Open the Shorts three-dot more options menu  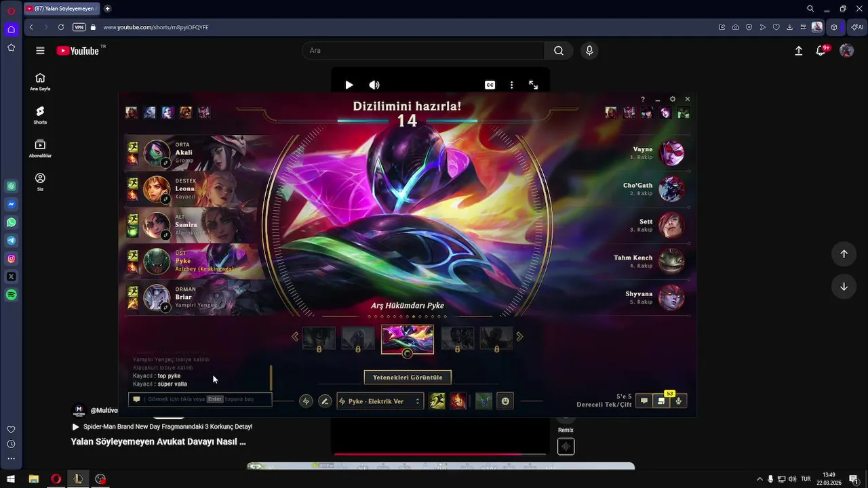[511, 85]
